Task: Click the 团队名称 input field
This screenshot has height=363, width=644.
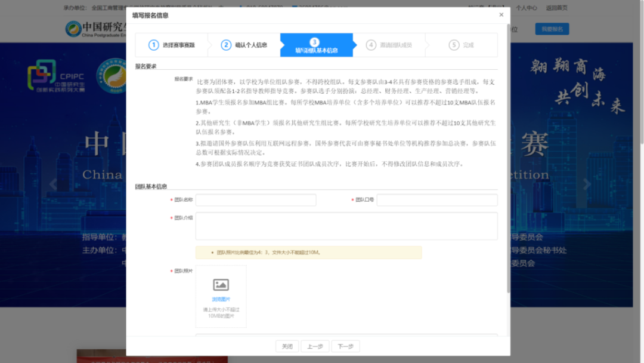Action: (256, 200)
